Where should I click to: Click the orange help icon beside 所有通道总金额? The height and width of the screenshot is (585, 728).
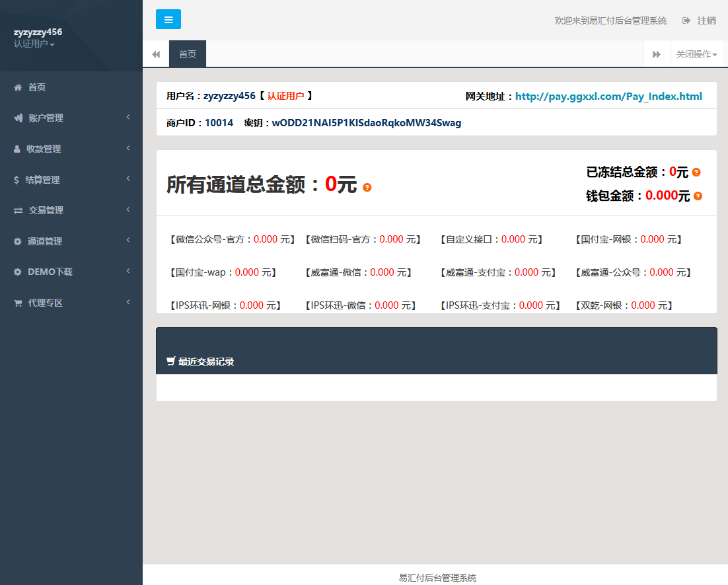click(367, 188)
